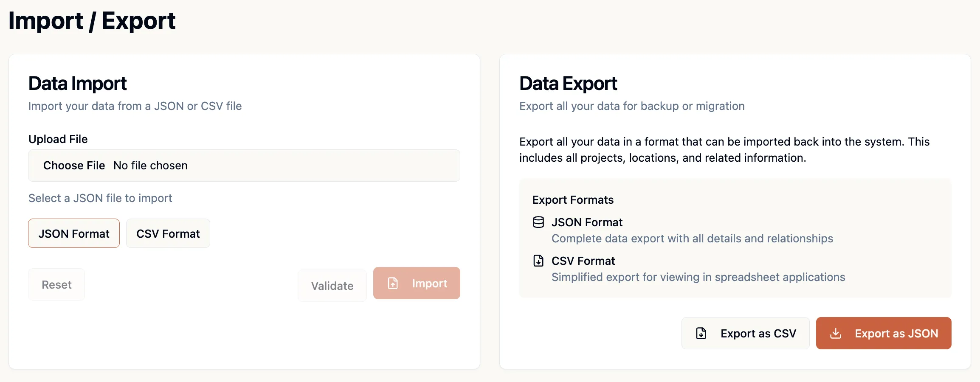
Task: Validate the uploaded import file
Action: pos(332,286)
